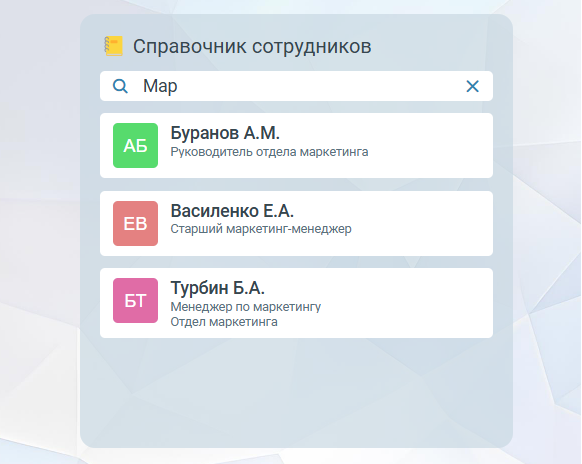Click the text Мар in search box

pyautogui.click(x=160, y=86)
